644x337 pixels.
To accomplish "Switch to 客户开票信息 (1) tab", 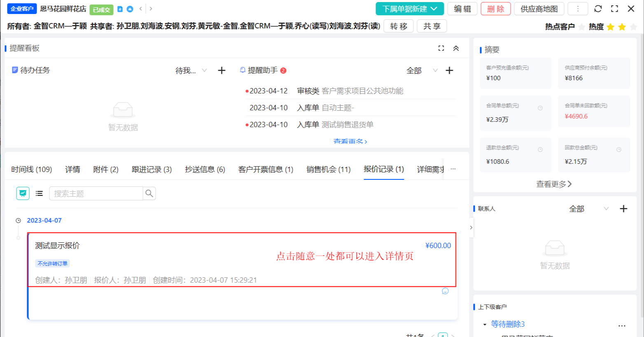I will (266, 170).
